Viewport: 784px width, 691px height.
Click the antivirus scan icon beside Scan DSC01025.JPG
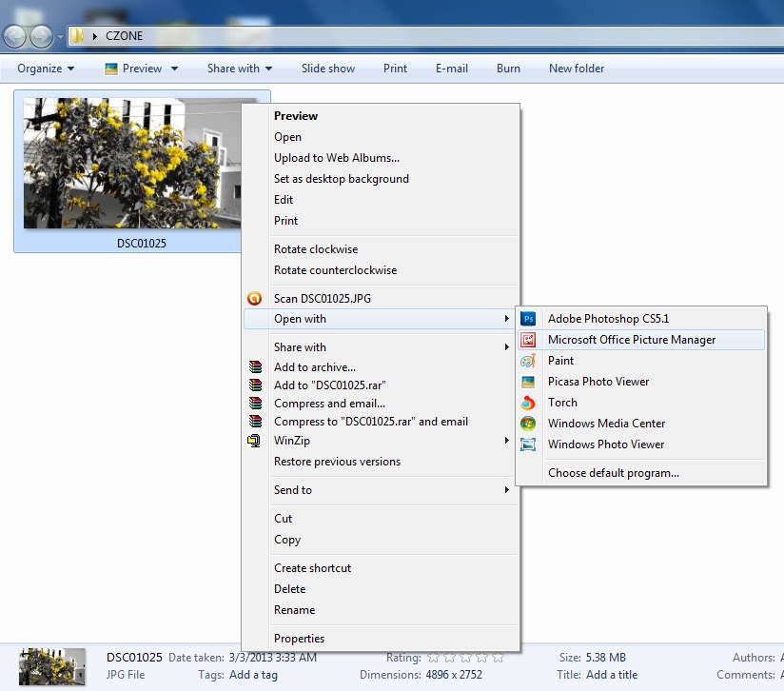254,299
